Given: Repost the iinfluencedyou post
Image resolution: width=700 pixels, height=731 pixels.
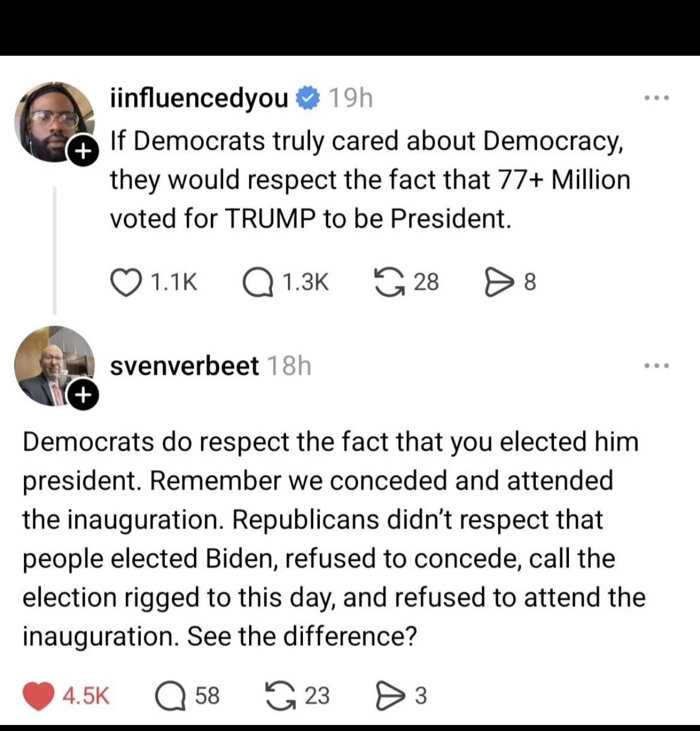Looking at the screenshot, I should [389, 283].
